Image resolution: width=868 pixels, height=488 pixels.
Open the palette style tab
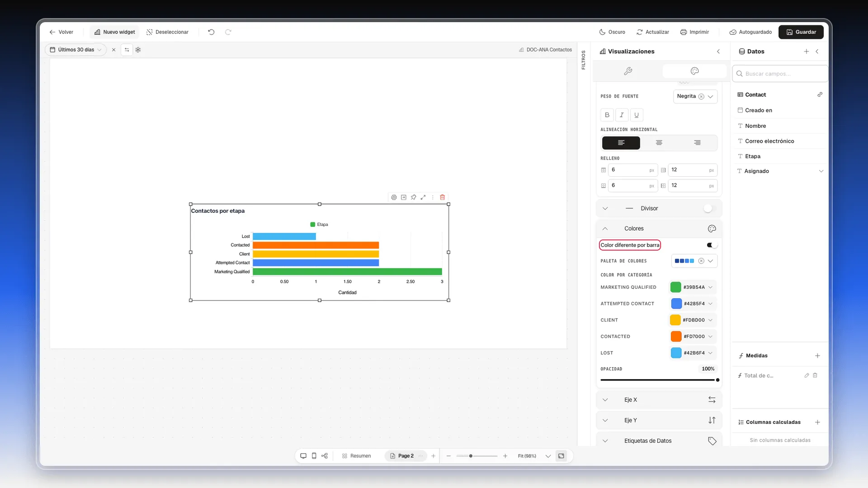click(695, 71)
